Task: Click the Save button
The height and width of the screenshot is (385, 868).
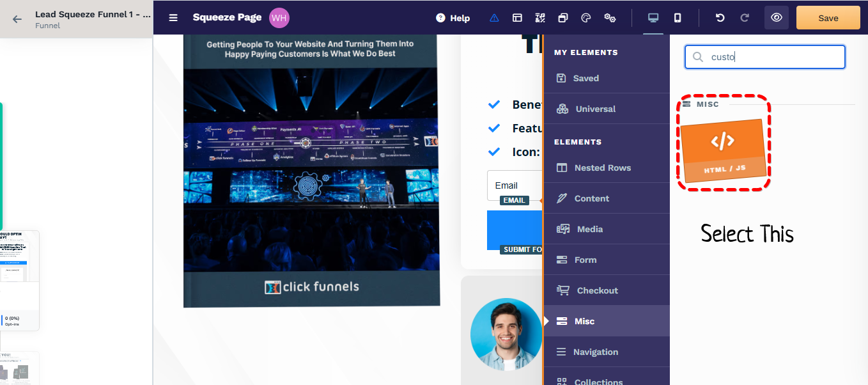Action: (828, 18)
